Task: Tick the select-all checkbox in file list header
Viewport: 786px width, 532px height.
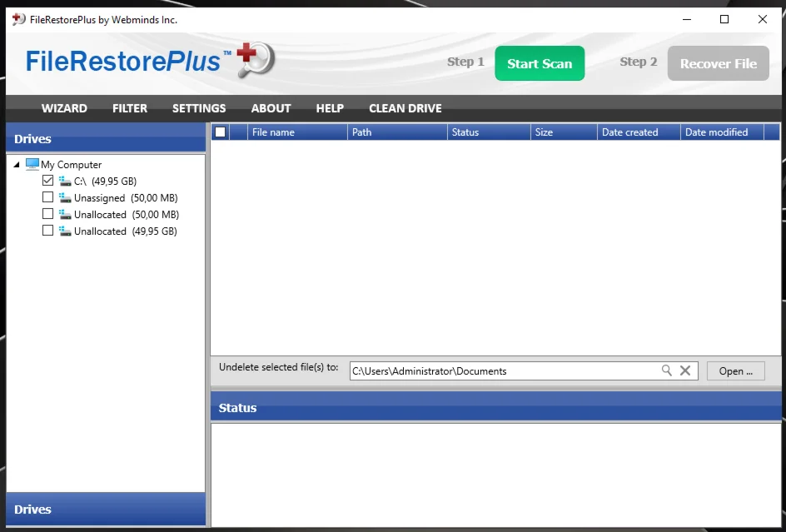Action: 220,132
